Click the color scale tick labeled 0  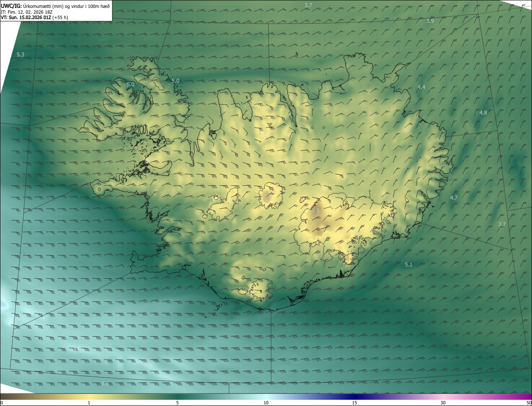[x=2, y=403]
